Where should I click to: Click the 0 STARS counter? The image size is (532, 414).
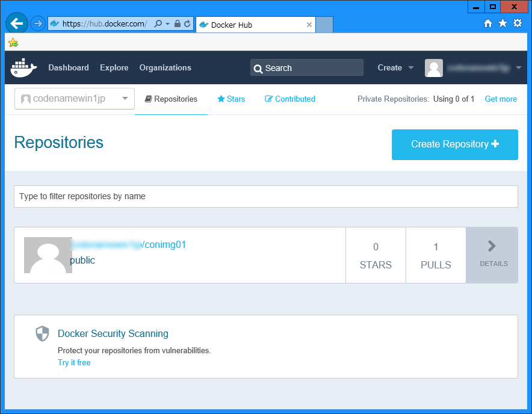pyautogui.click(x=376, y=255)
